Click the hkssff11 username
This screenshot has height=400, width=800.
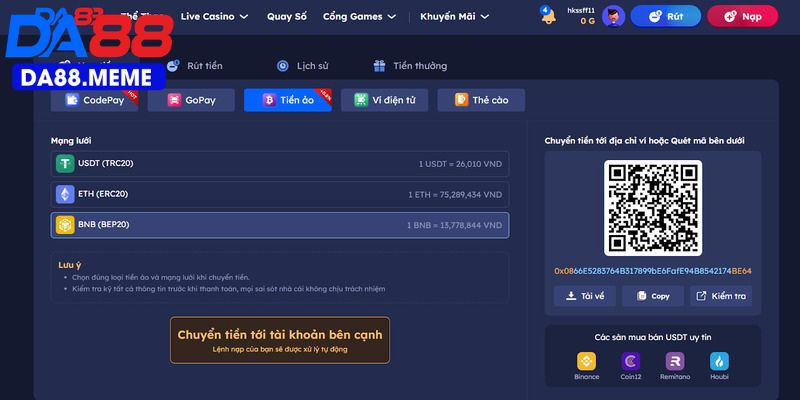click(x=581, y=11)
